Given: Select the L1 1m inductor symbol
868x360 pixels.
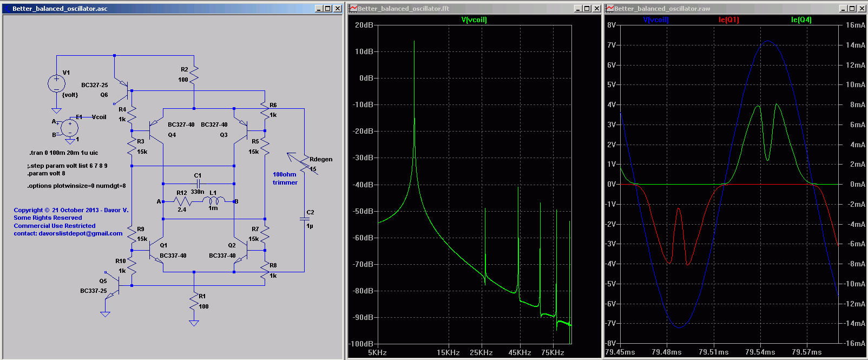Looking at the screenshot, I should point(213,201).
